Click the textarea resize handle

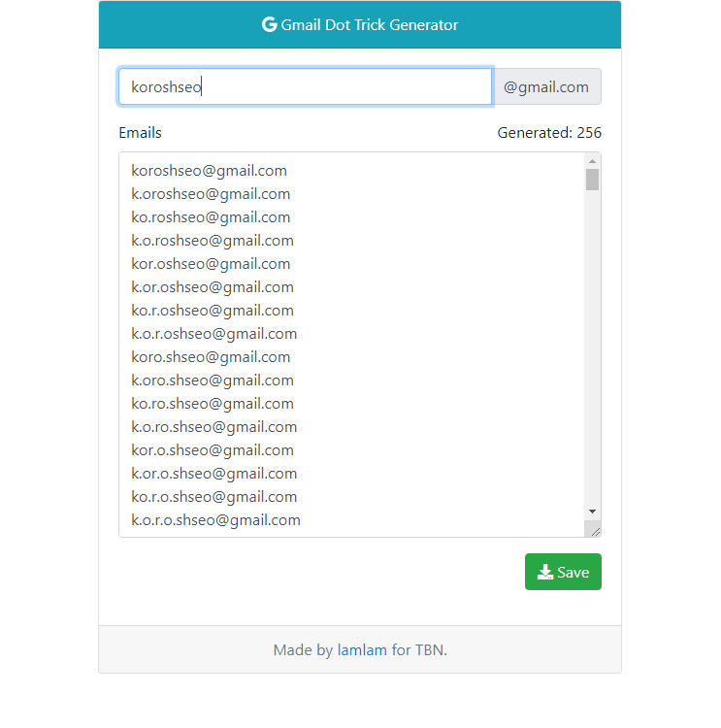pyautogui.click(x=596, y=532)
